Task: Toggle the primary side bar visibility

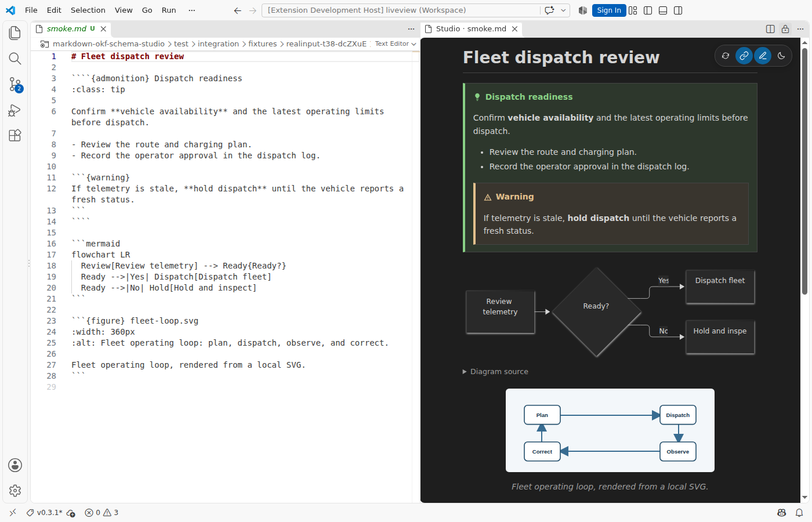Action: 648,10
